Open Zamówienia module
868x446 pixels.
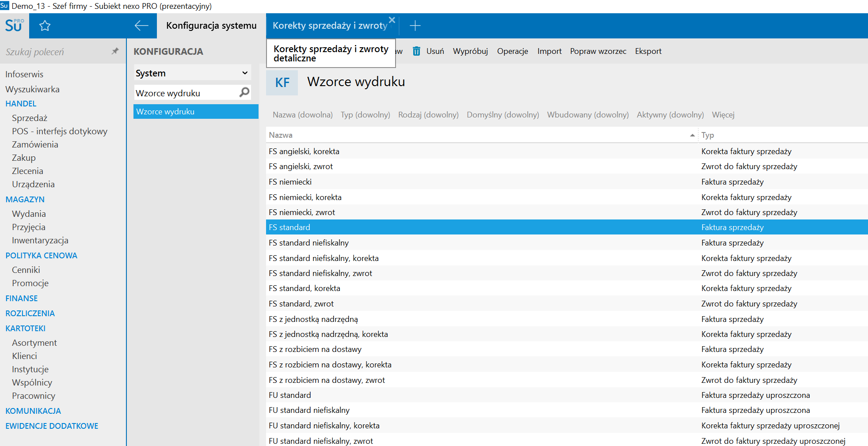point(35,144)
